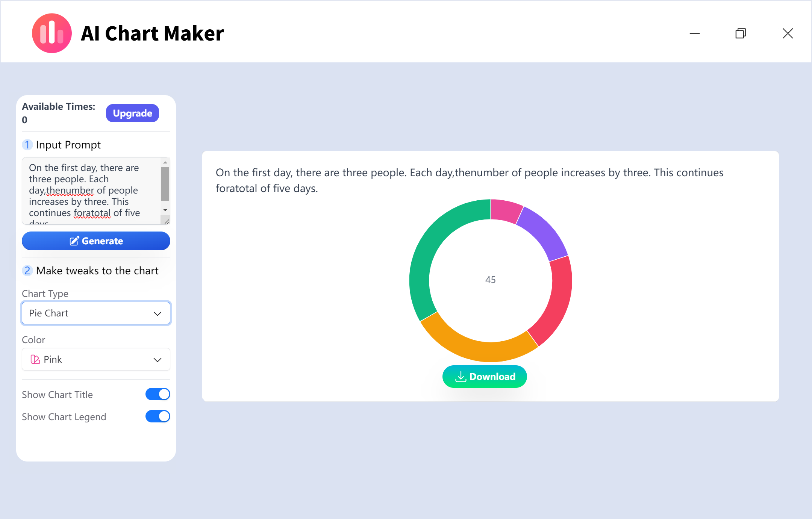Open the Color dropdown set to Pink
The image size is (812, 519).
tap(96, 359)
